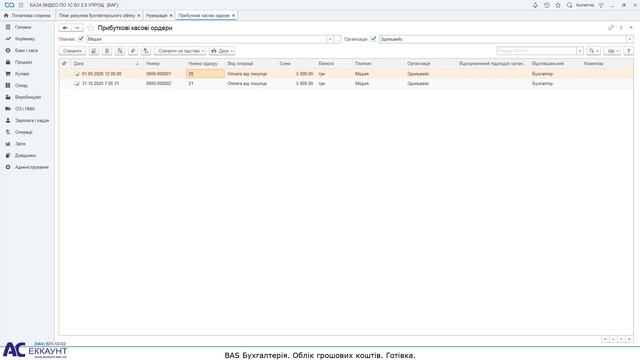Click the Бухгалтер user name
This screenshot has height=360, width=640.
(585, 5)
